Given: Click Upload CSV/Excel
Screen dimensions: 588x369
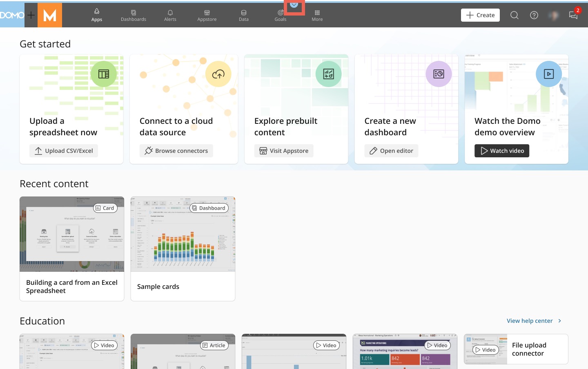Looking at the screenshot, I should point(64,150).
